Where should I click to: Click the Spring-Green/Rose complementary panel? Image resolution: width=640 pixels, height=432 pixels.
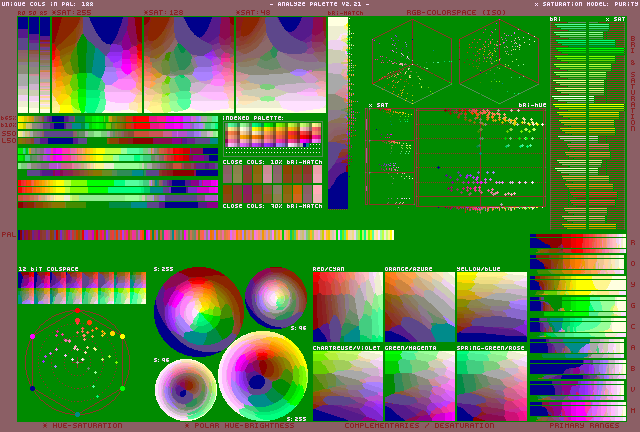(x=491, y=385)
